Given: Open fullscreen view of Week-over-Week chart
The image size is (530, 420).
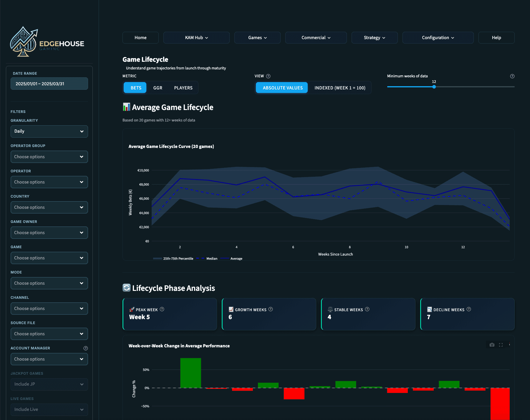Looking at the screenshot, I should (x=501, y=345).
